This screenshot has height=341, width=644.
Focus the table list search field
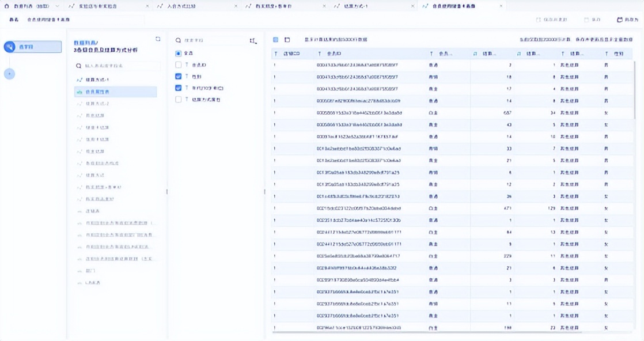pyautogui.click(x=118, y=66)
